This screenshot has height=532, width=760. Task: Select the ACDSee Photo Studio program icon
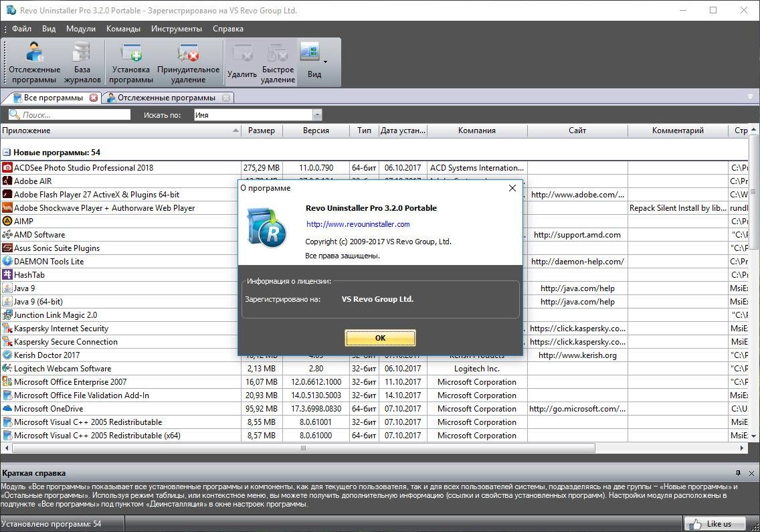(7, 168)
